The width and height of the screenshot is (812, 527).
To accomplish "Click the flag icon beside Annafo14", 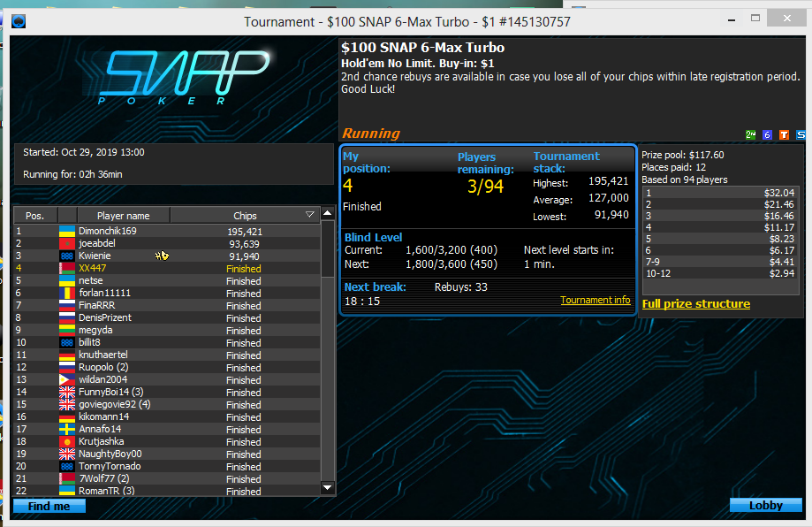I will tap(67, 429).
